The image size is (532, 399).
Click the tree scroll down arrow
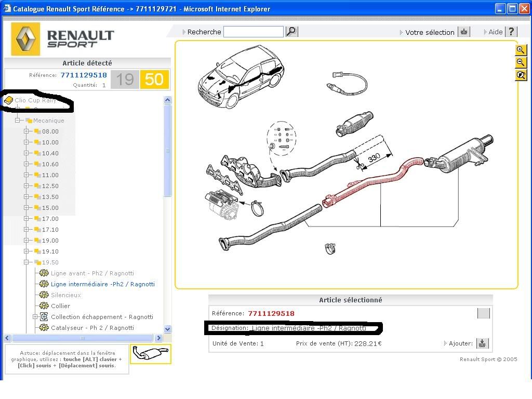pos(167,329)
